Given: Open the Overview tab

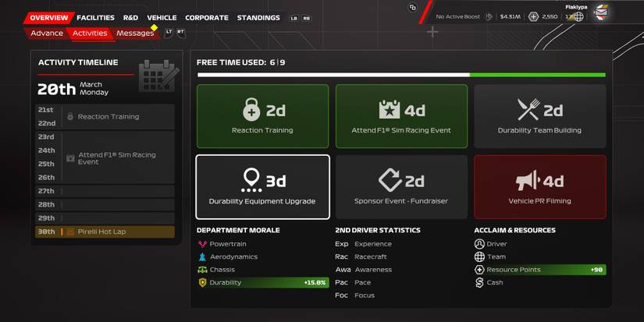Looking at the screenshot, I should tap(49, 18).
